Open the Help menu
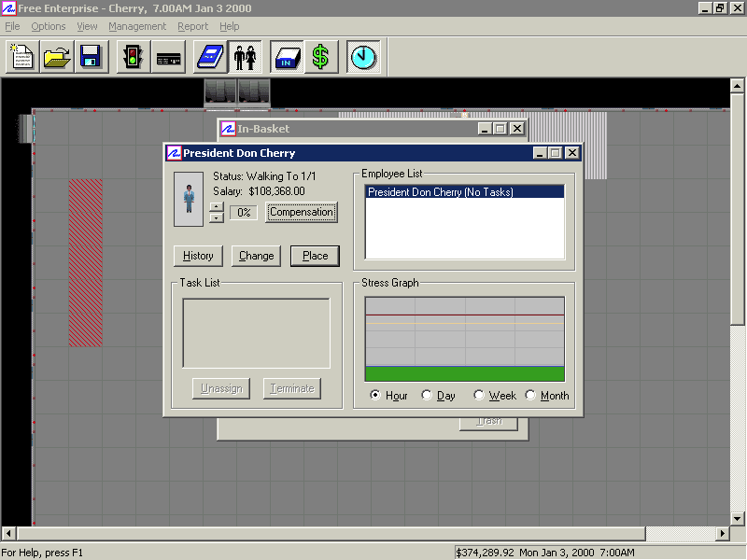Viewport: 747px width, 560px height. point(229,26)
